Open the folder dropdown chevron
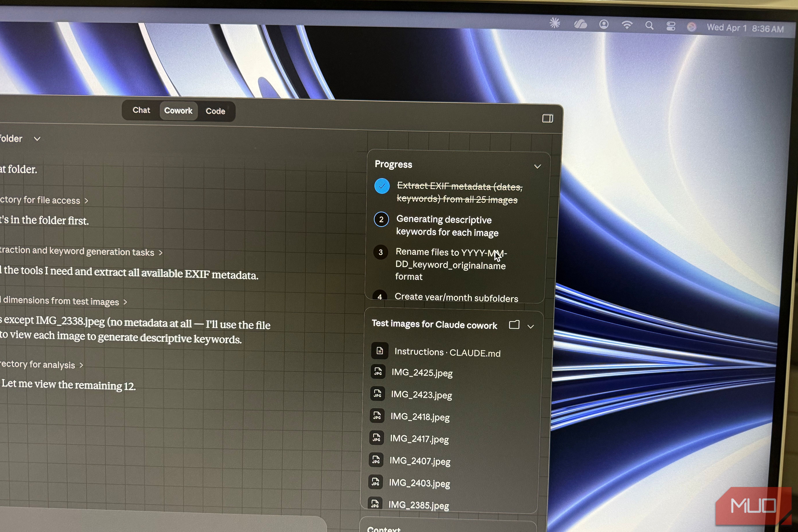This screenshot has height=532, width=798. (x=37, y=139)
